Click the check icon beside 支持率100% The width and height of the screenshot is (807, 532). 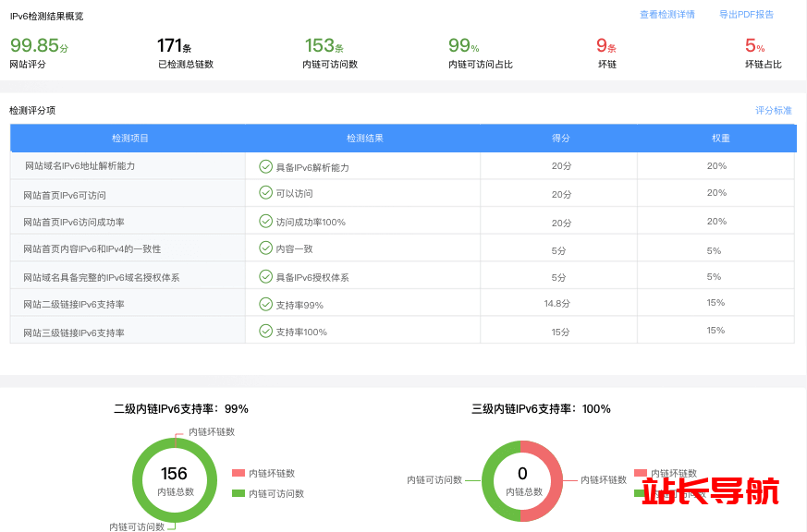(265, 331)
